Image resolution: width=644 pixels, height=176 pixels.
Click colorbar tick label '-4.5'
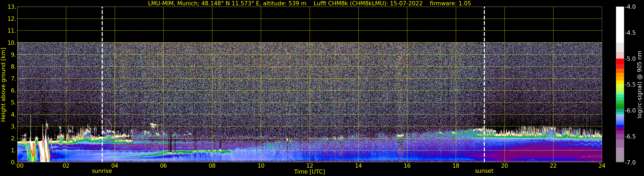pos(630,33)
